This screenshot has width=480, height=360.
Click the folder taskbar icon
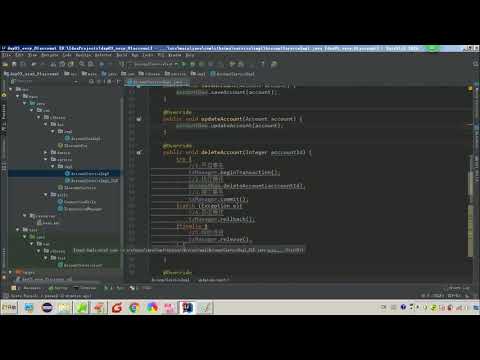pyautogui.click(x=64, y=307)
